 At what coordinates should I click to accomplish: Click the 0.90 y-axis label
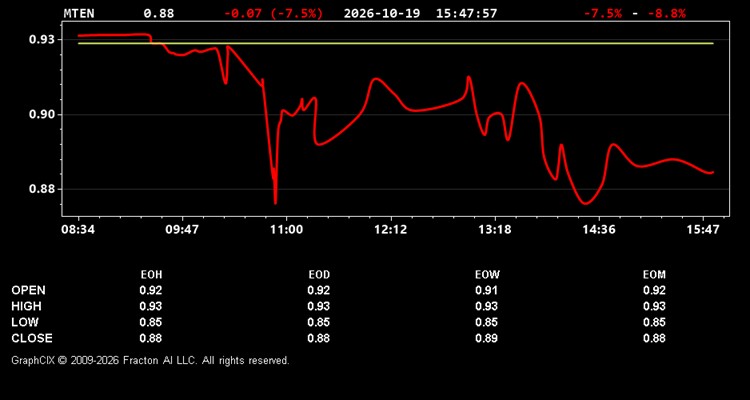(x=42, y=114)
